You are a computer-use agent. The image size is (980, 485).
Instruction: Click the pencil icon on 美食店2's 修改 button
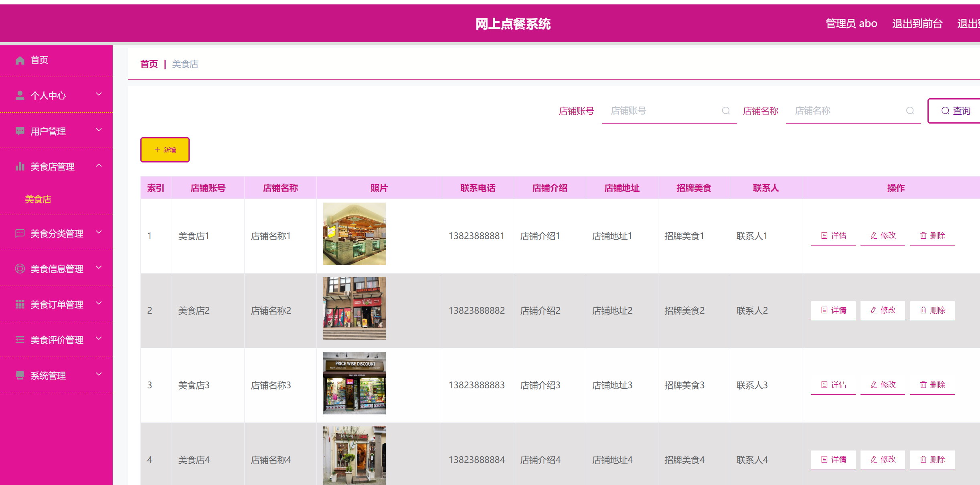coord(874,310)
